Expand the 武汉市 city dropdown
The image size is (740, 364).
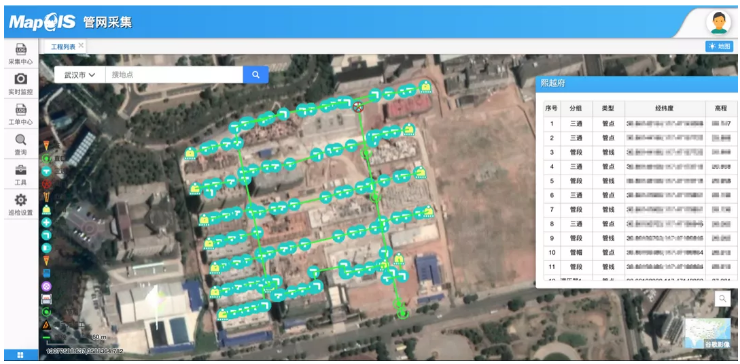[80, 75]
